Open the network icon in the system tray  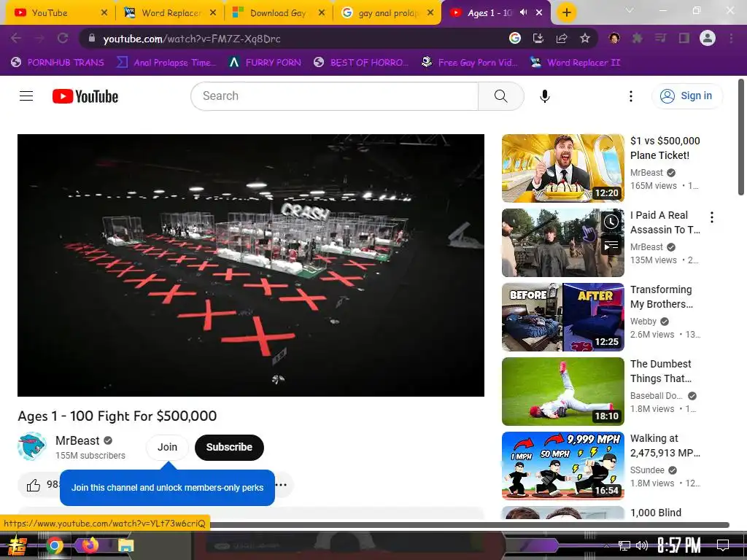[x=624, y=545]
